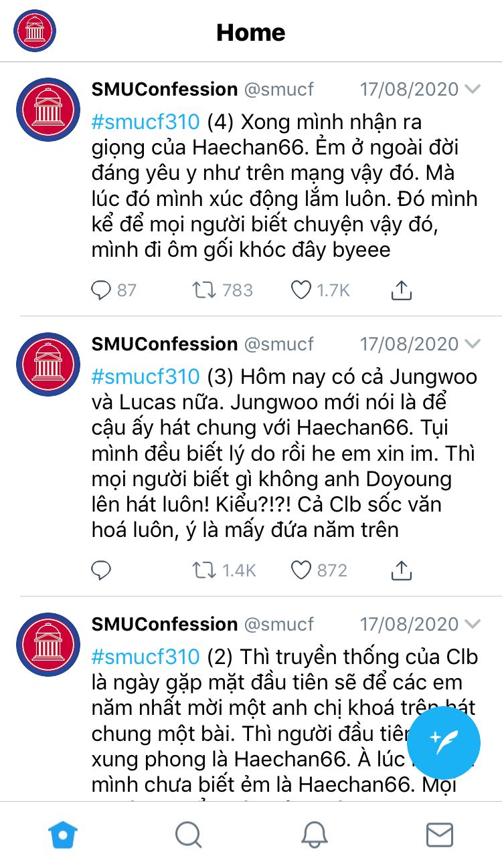Open the Messages envelope tab

coord(440,835)
